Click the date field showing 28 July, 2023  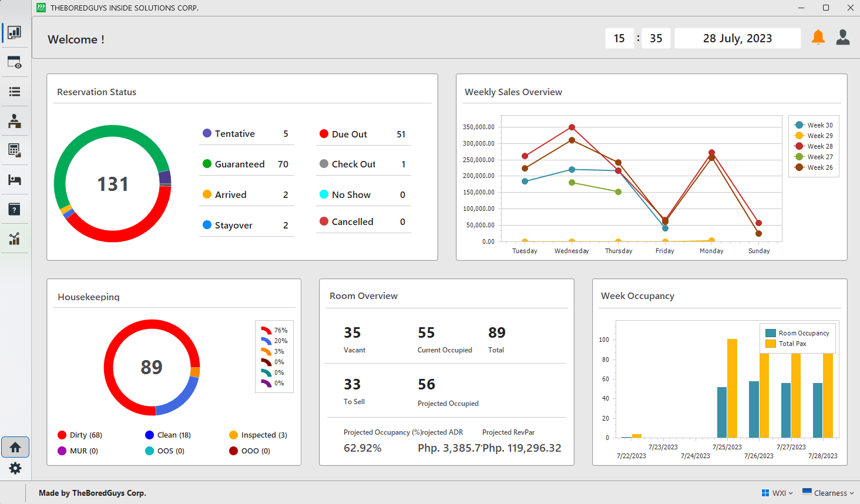[x=737, y=38]
